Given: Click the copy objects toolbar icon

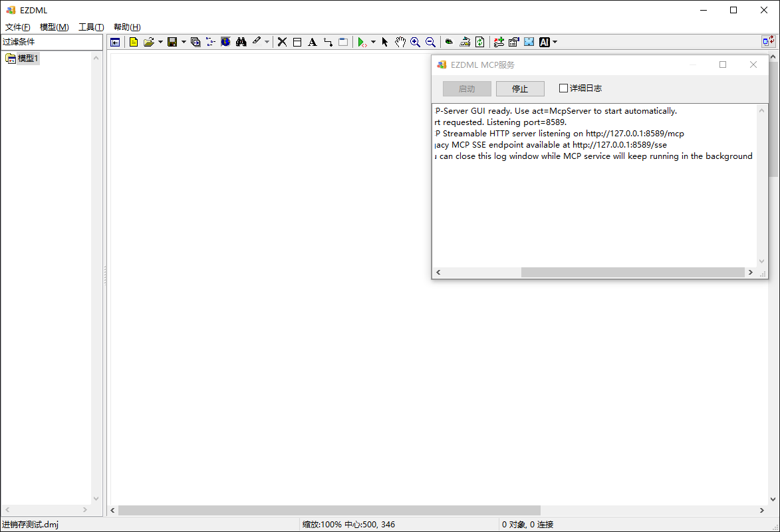Looking at the screenshot, I should 195,43.
